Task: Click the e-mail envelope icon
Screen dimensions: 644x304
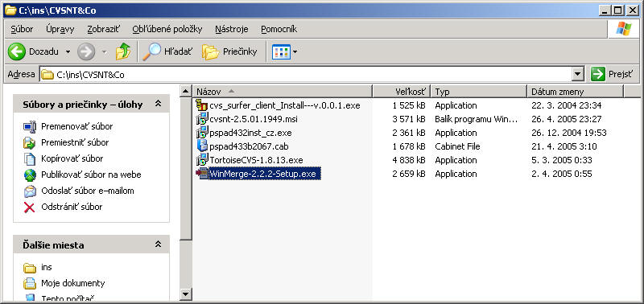Action: coord(30,191)
